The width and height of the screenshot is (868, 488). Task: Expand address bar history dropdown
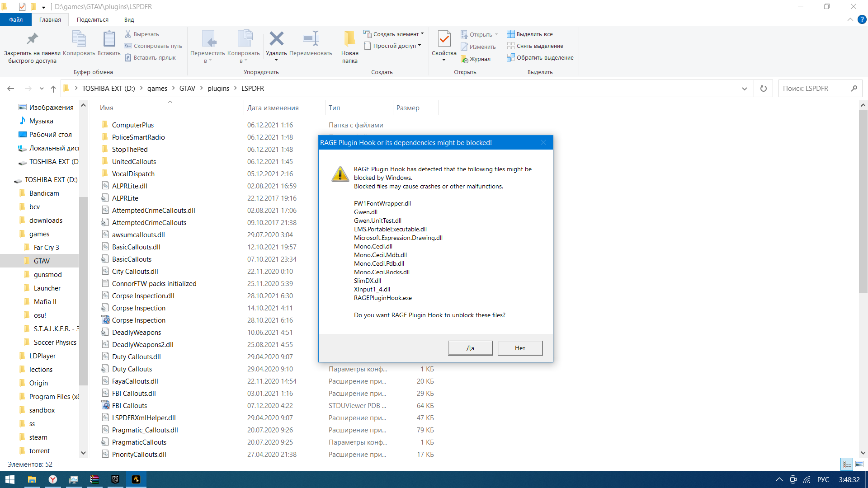pyautogui.click(x=745, y=89)
